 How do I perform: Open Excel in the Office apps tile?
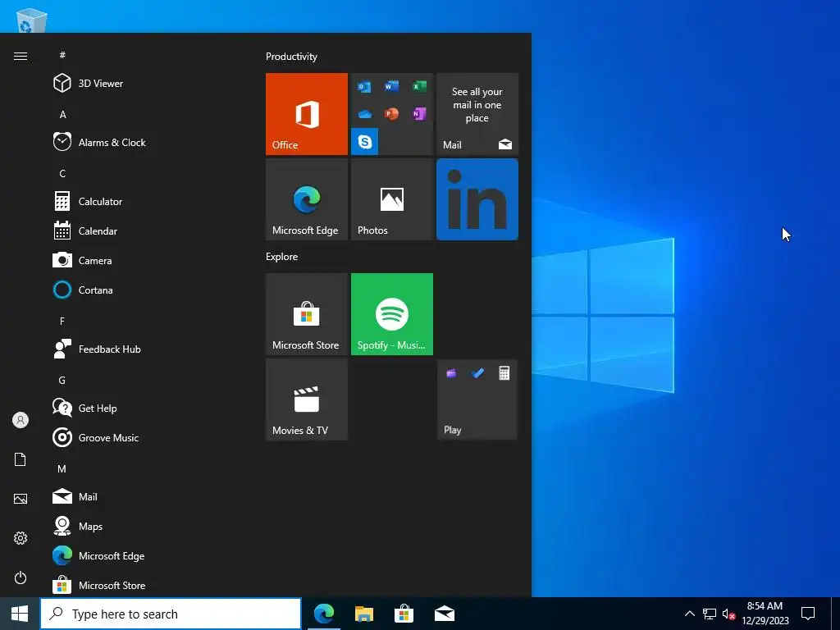pos(419,87)
